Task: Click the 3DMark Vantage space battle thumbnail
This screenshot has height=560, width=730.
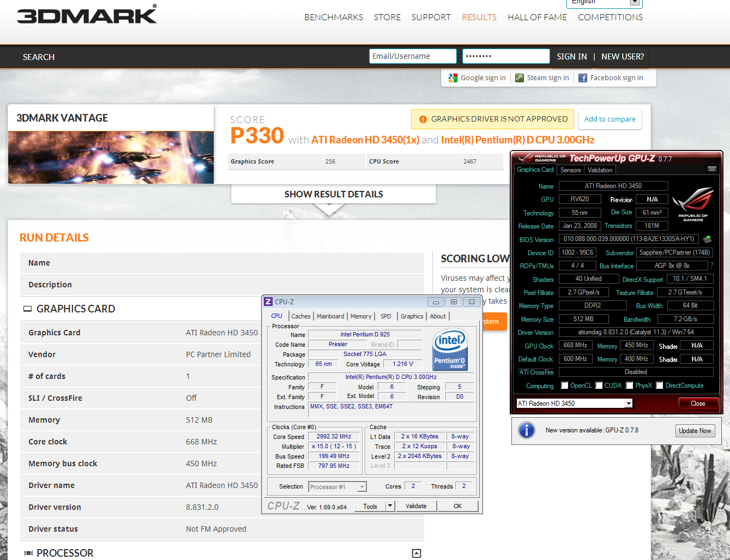Action: point(111,158)
